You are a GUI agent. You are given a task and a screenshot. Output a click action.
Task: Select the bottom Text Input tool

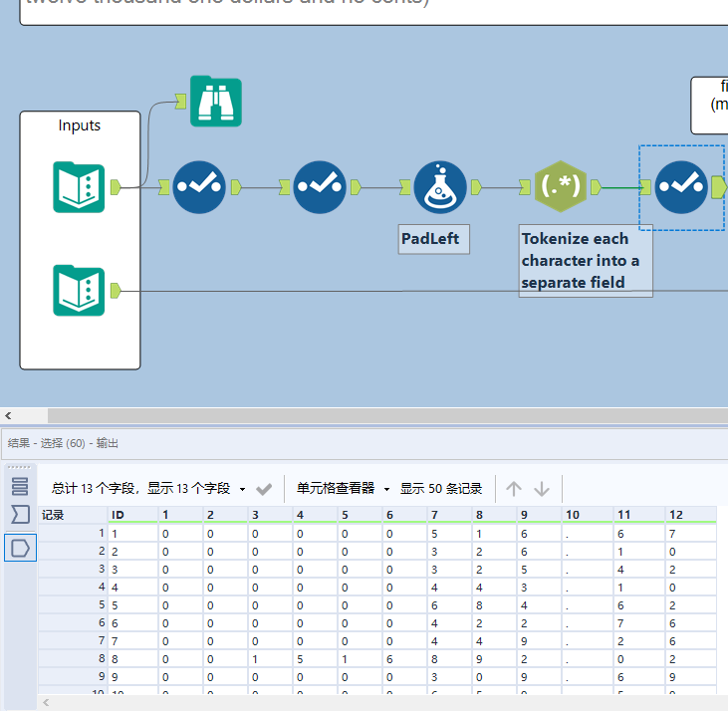79,291
